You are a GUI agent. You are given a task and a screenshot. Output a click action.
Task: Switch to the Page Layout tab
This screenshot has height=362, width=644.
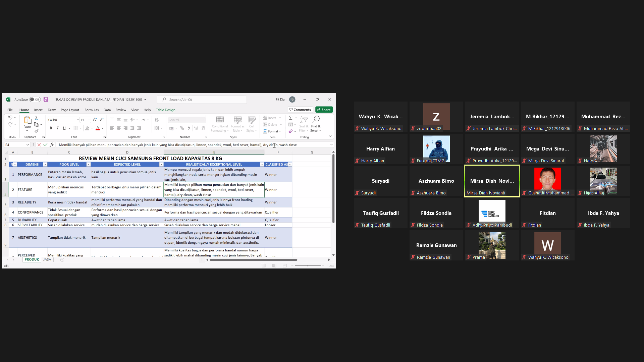tap(70, 110)
